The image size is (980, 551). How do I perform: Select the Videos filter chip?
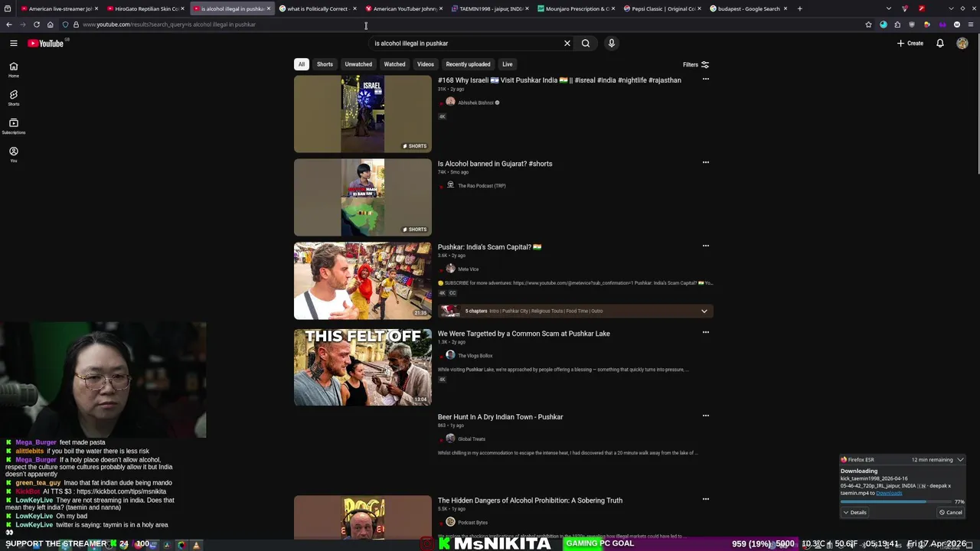426,64
